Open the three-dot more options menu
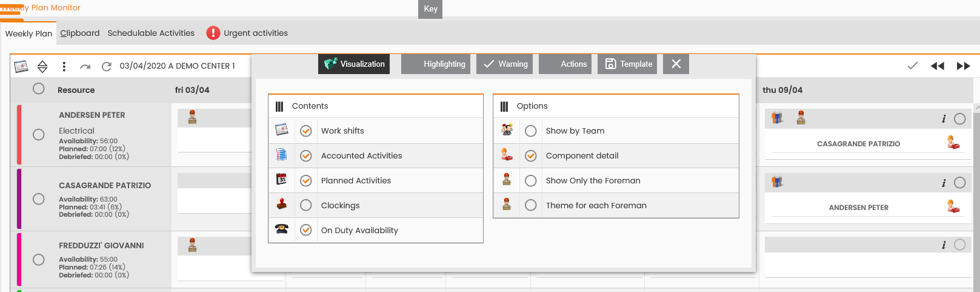 pyautogui.click(x=64, y=66)
